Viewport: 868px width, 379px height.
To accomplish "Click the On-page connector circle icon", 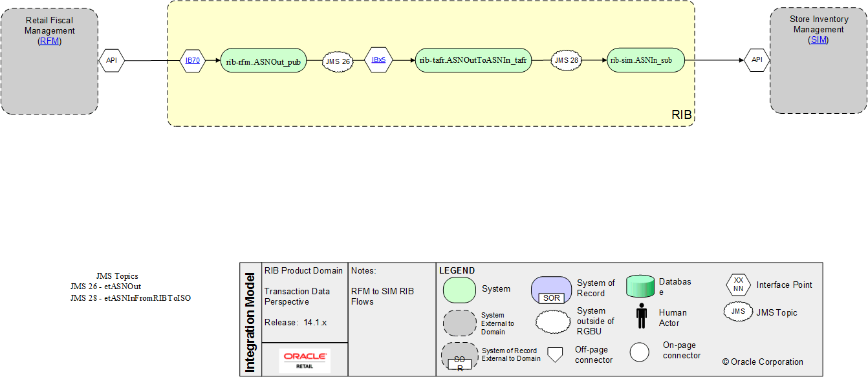I will pyautogui.click(x=640, y=352).
